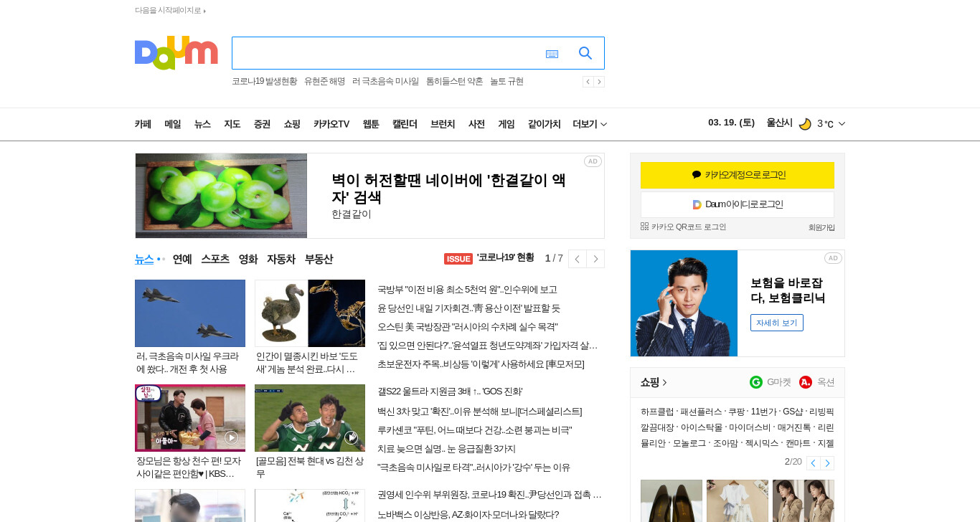Open the 카페 menu item

pos(143,124)
